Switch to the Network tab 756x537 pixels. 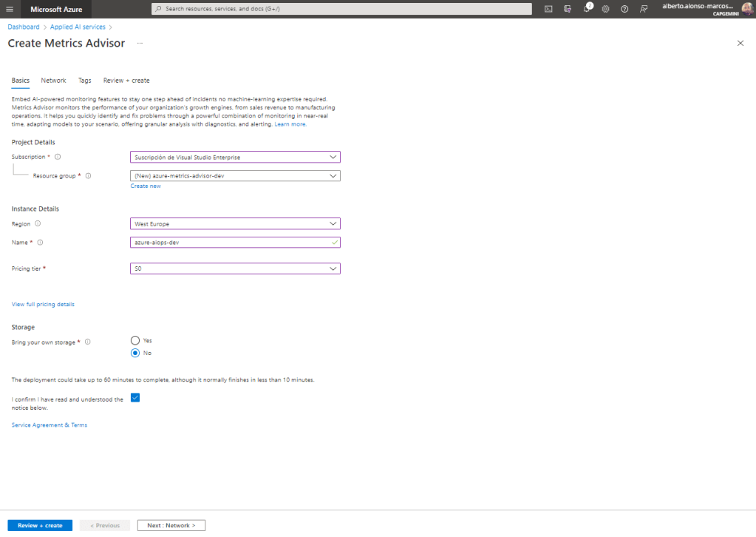[53, 81]
